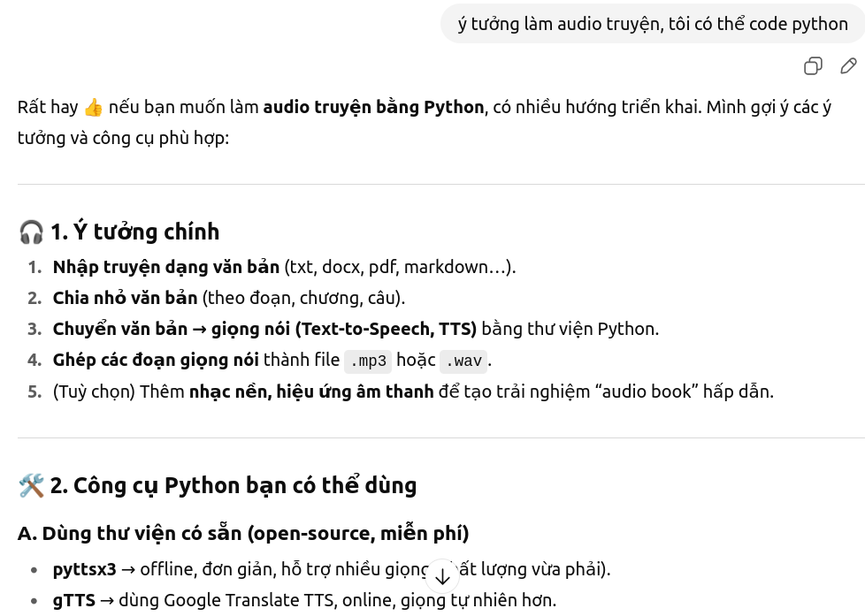Screen dimensions: 865x616
Task: Click list item "Chia nhỏ văn bản"
Action: 126,298
